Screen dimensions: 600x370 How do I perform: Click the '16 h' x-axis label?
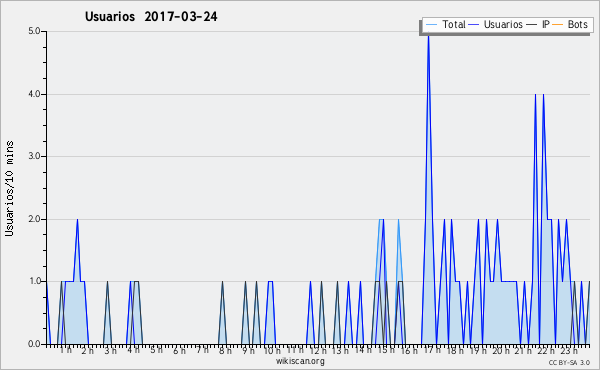pyautogui.click(x=409, y=351)
